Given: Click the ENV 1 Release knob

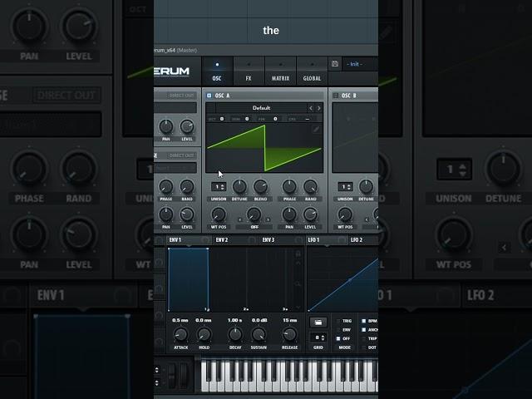Looking at the screenshot, I should (289, 334).
